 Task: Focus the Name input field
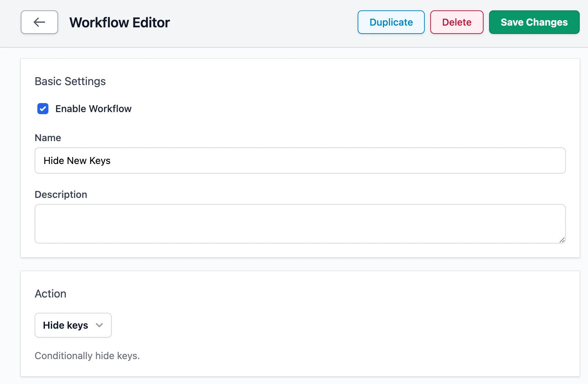point(300,161)
